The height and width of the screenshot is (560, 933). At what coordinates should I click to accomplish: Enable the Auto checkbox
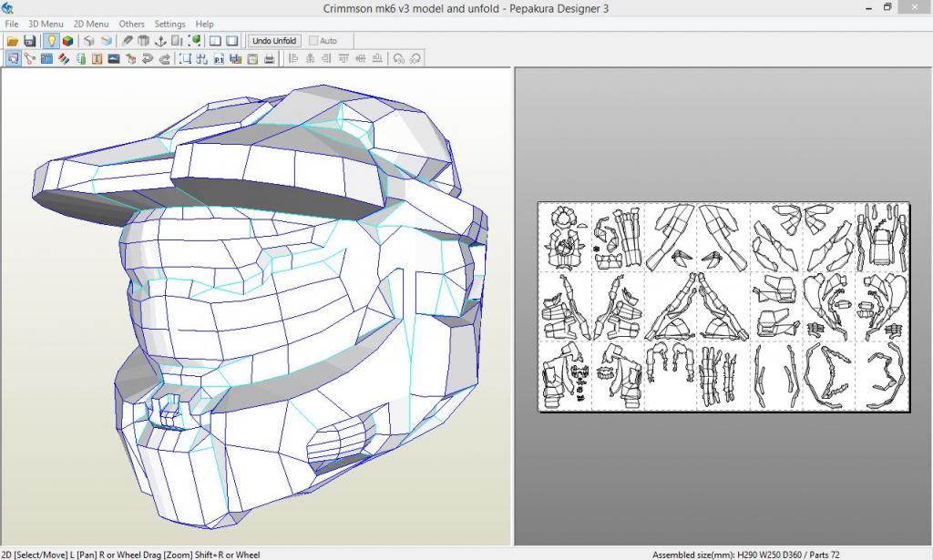coord(314,41)
